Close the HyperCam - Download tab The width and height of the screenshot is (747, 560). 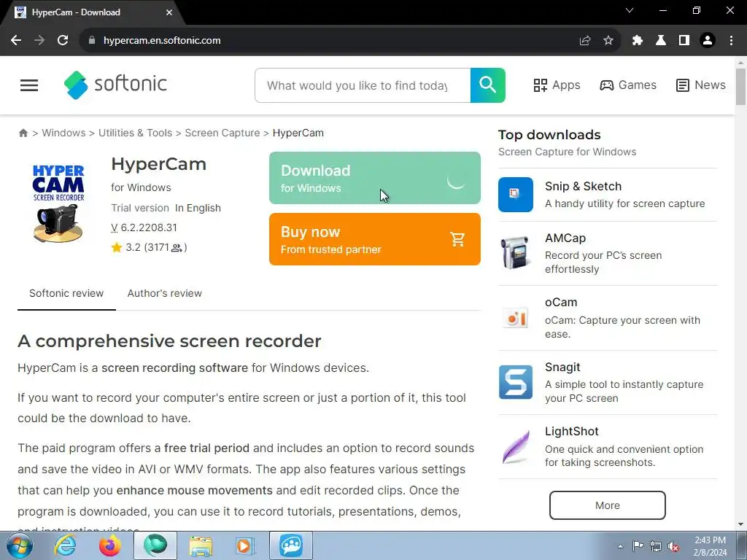[169, 12]
